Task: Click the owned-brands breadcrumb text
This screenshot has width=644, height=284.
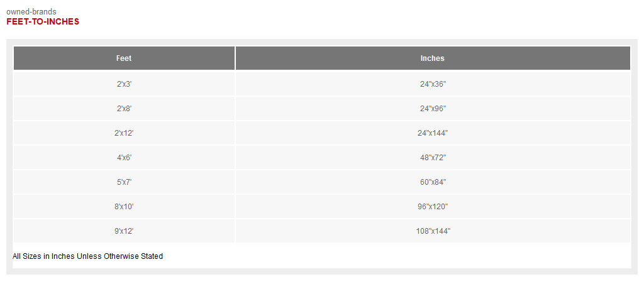Action: [31, 12]
